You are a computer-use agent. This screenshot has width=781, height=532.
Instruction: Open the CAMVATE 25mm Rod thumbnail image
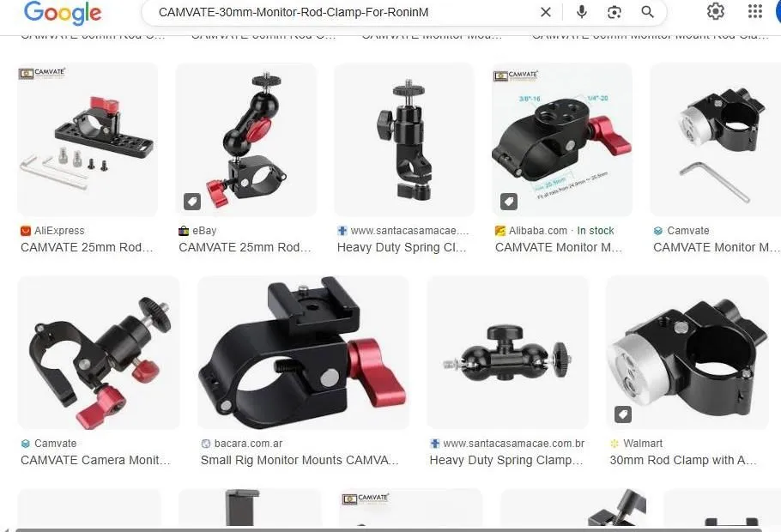(x=87, y=139)
